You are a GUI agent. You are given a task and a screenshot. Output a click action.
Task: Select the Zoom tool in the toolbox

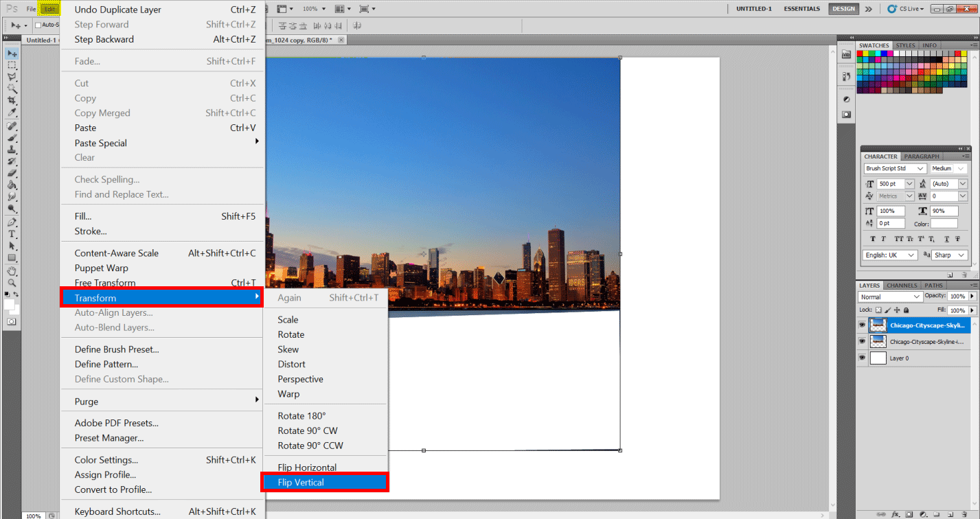click(12, 283)
